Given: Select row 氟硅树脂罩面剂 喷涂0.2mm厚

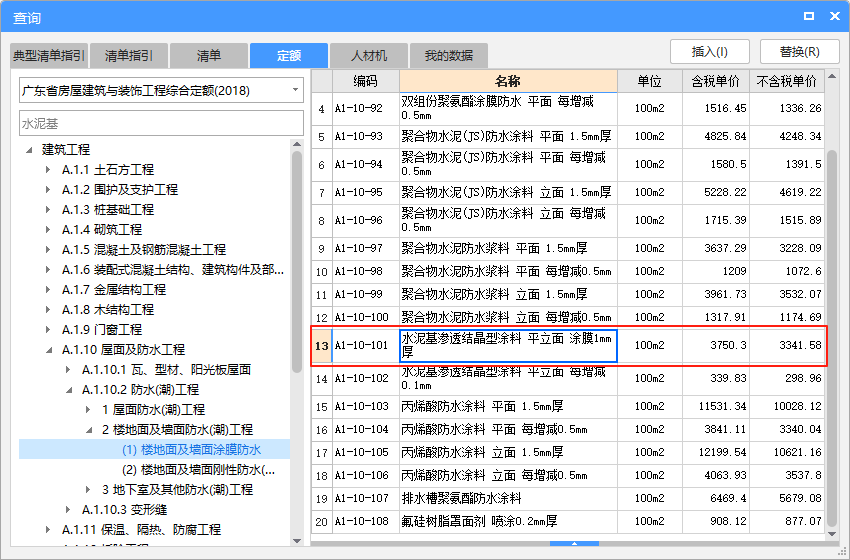Looking at the screenshot, I should (568, 522).
